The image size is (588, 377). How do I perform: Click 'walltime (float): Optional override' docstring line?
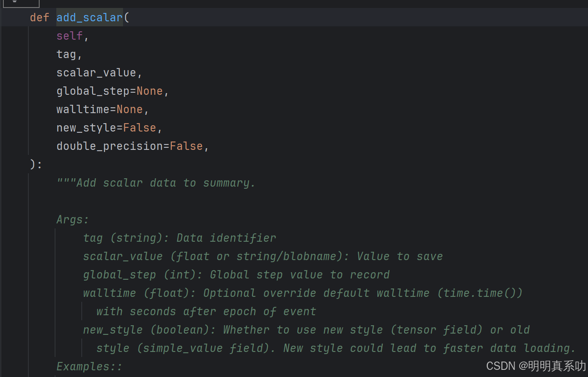(303, 293)
